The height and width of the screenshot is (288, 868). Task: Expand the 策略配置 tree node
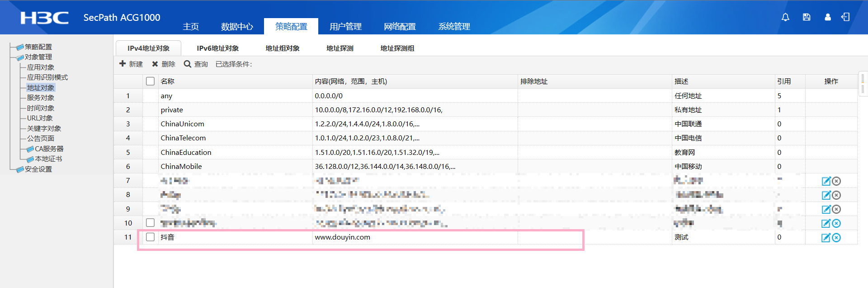pos(20,47)
